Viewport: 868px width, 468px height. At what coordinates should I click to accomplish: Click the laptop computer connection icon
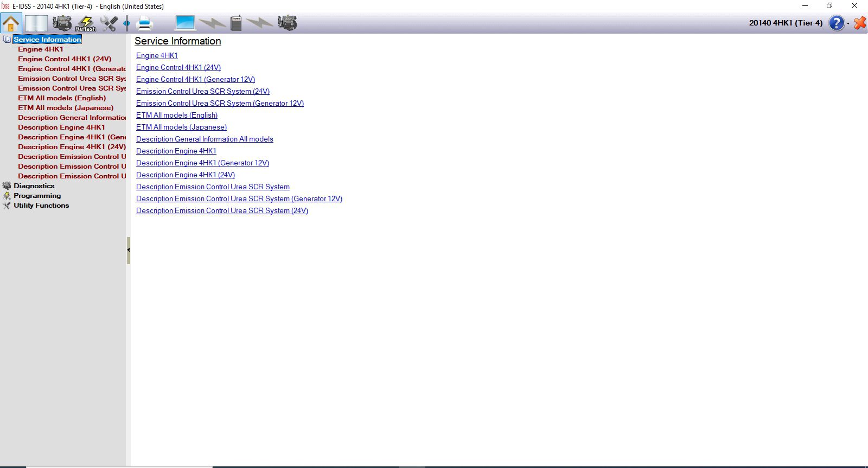tap(185, 23)
